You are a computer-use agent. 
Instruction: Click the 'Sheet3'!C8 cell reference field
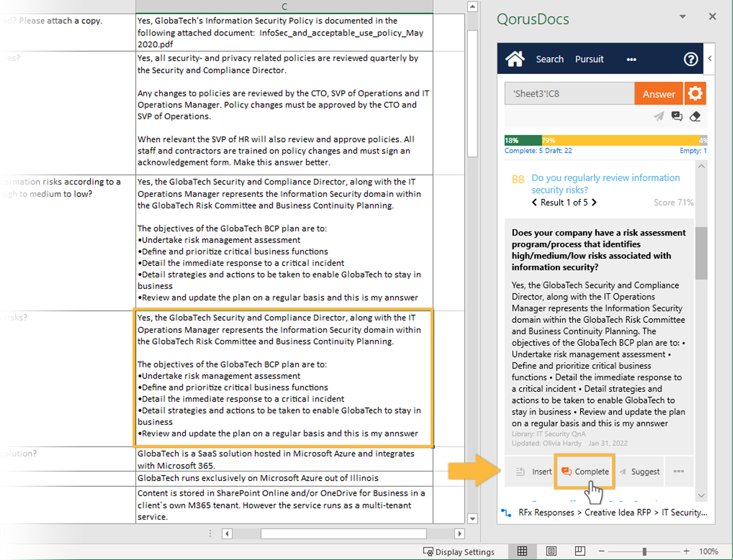(x=569, y=94)
